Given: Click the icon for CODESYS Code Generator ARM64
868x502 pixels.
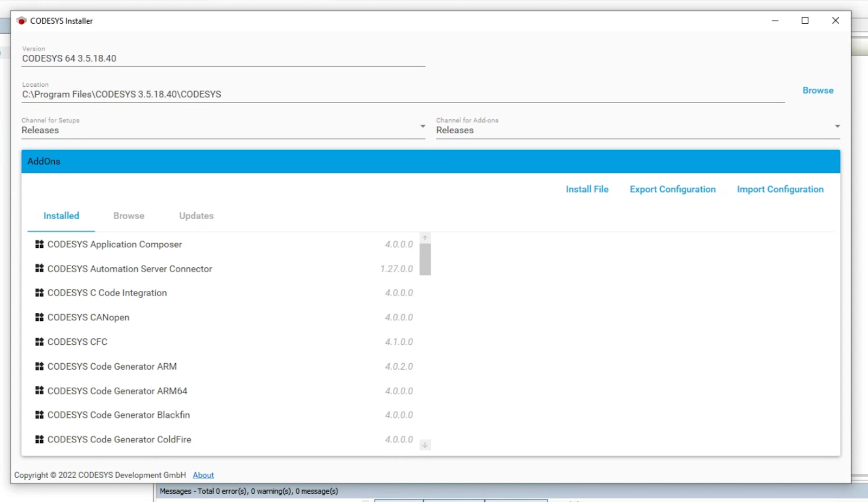Looking at the screenshot, I should (x=39, y=390).
